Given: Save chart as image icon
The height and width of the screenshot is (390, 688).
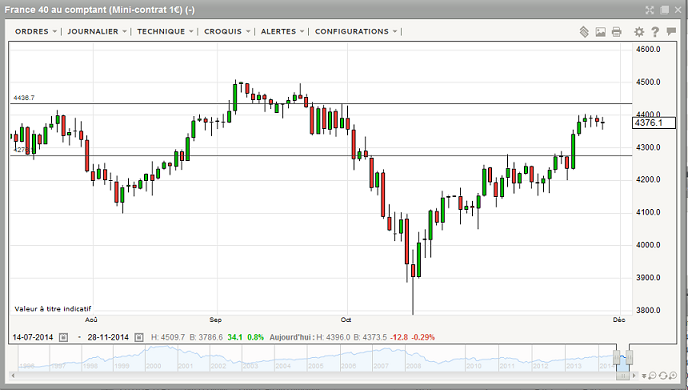Looking at the screenshot, I should [x=600, y=32].
